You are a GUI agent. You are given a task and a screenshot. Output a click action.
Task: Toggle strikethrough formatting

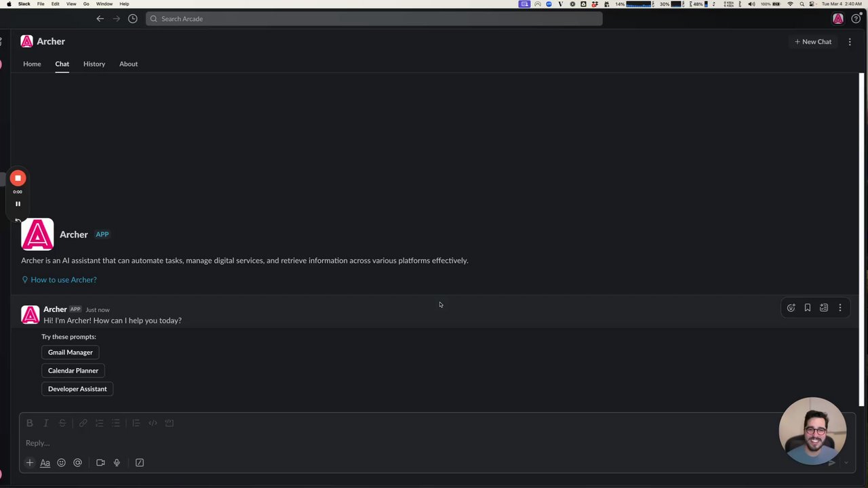pyautogui.click(x=62, y=423)
